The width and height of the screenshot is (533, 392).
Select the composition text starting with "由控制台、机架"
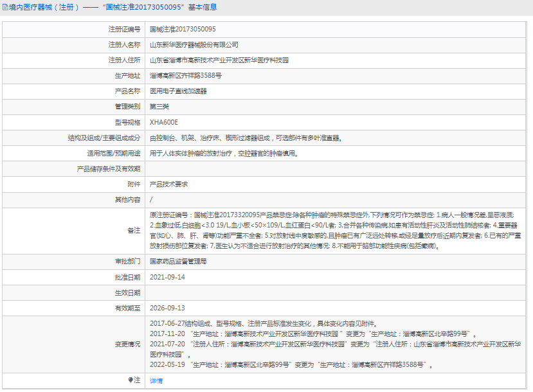tap(246, 138)
